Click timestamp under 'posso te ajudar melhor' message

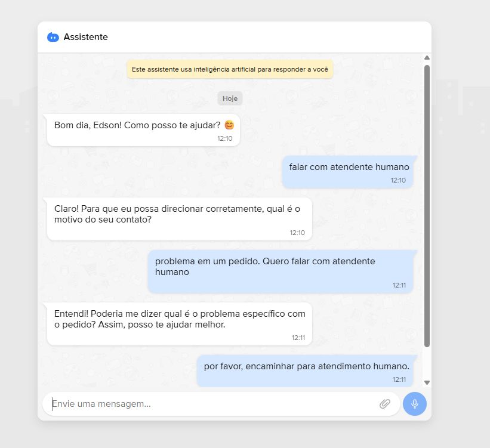[298, 338]
